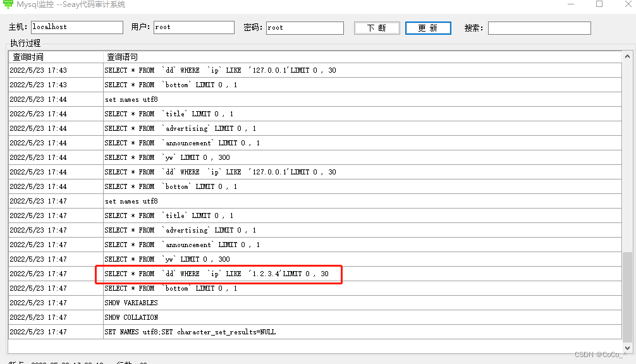Screen dimensions: 636x364
Task: Select the SHOW COLLATION row
Action: pos(315,317)
